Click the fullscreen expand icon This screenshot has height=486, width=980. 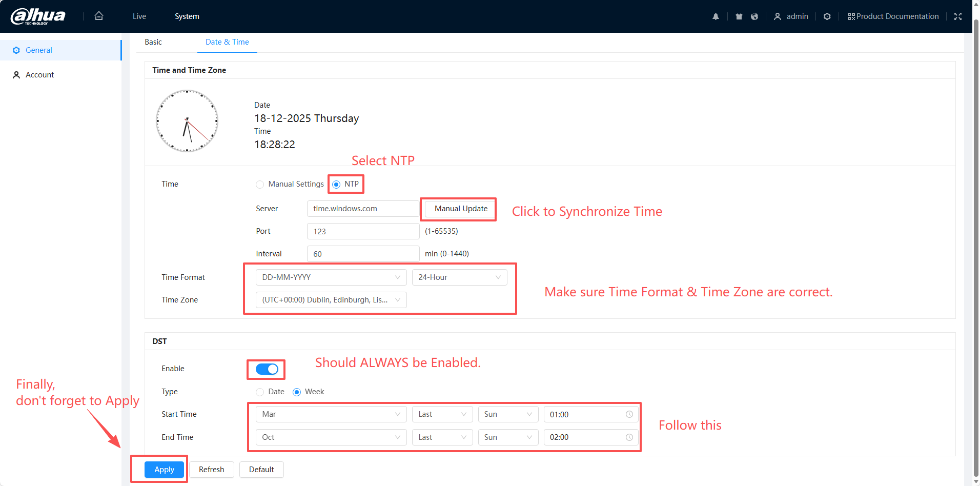coord(957,16)
